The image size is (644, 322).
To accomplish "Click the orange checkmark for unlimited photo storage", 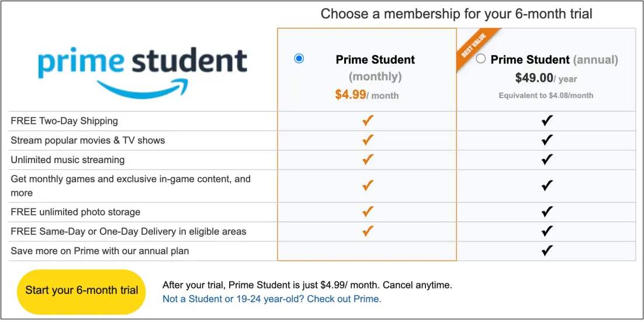I will click(368, 212).
